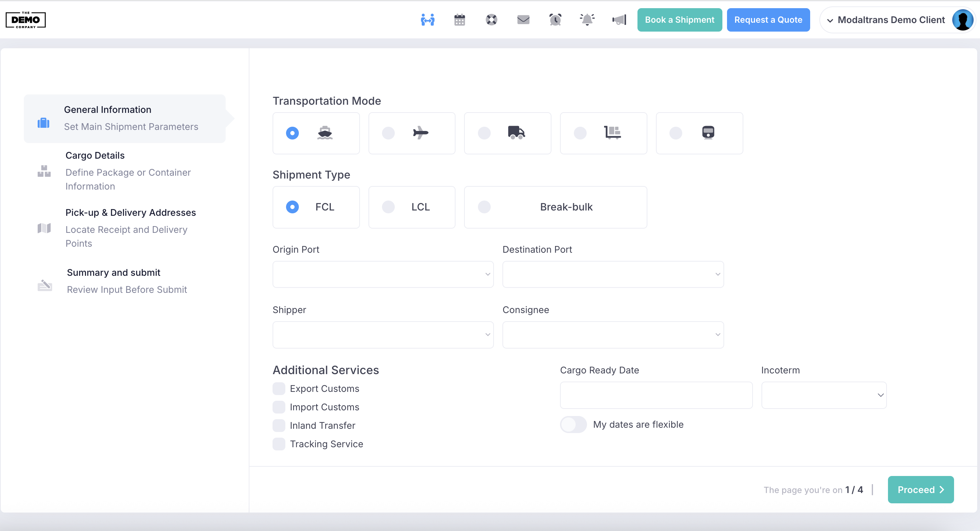Enable the Export Customs checkbox

[x=279, y=388]
